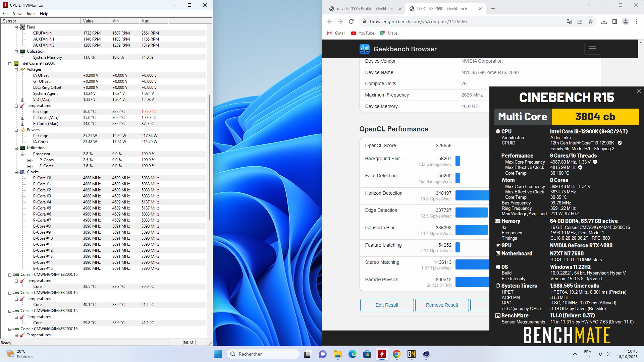Click the Max column header in HWMonitor

click(153, 21)
